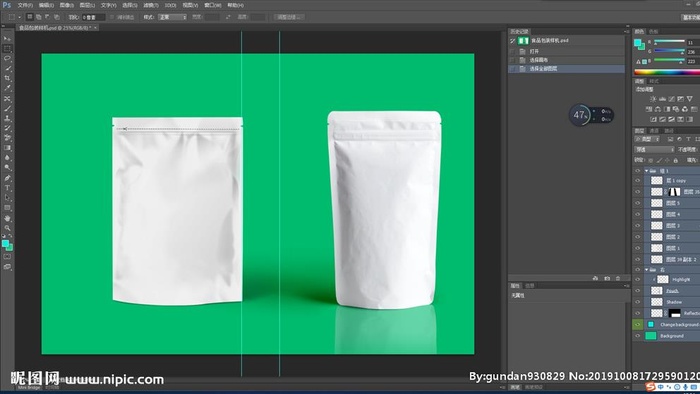
Task: Click the Refine Edge button in options bar
Action: (289, 17)
